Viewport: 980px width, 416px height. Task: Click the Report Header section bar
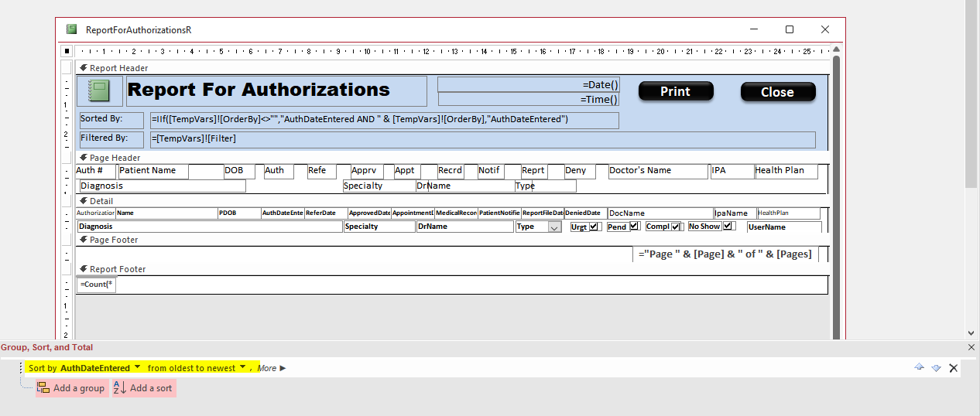[452, 68]
